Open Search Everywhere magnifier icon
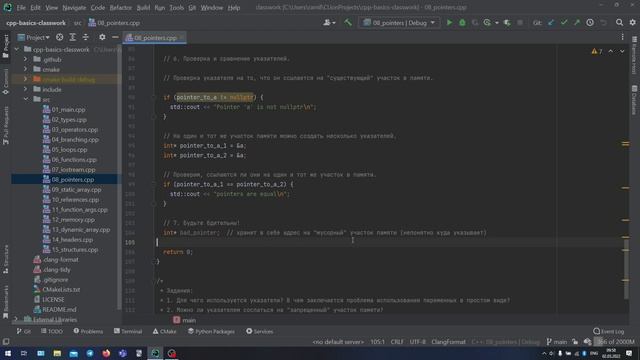 point(619,23)
